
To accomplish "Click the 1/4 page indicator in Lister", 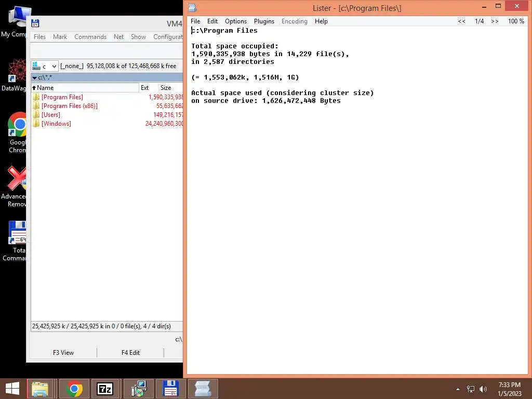I will pyautogui.click(x=479, y=21).
